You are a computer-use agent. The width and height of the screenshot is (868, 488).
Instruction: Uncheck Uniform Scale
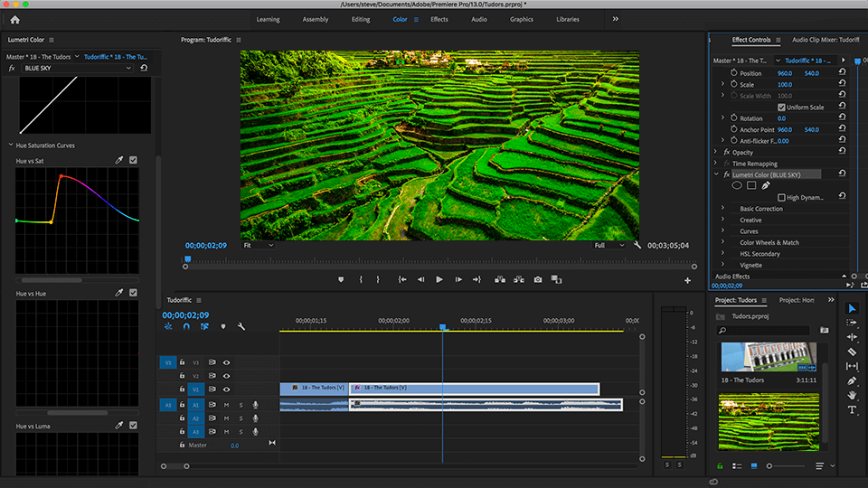click(x=781, y=108)
